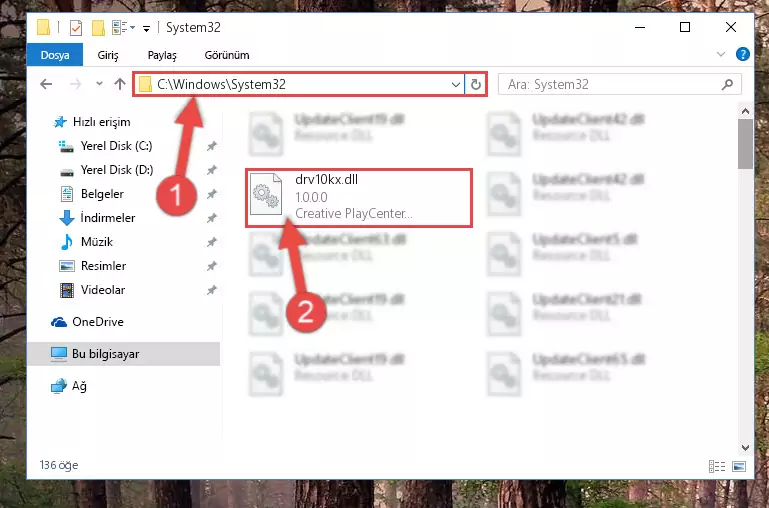Open Videolar folder in sidebar

click(103, 290)
